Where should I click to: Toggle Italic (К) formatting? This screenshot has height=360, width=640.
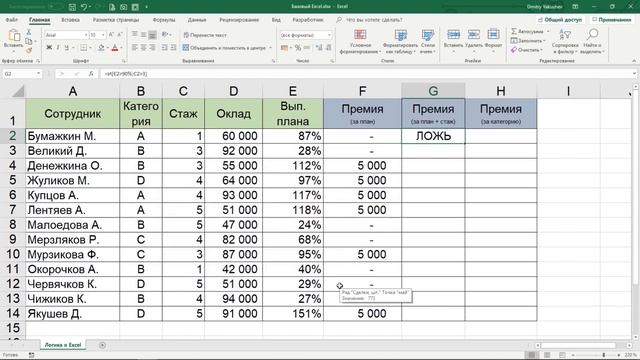58,48
